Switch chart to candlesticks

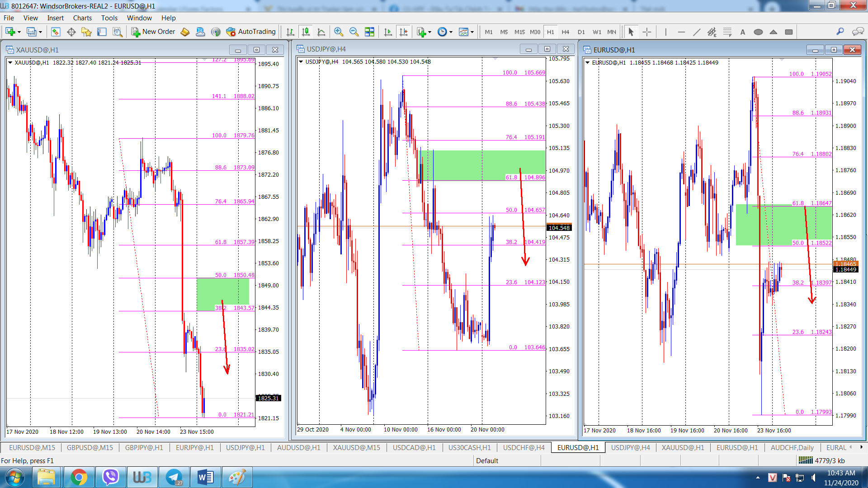pos(306,32)
